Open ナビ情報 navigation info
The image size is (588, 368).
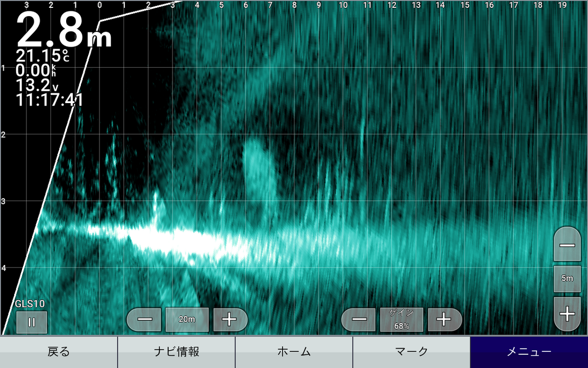(176, 352)
